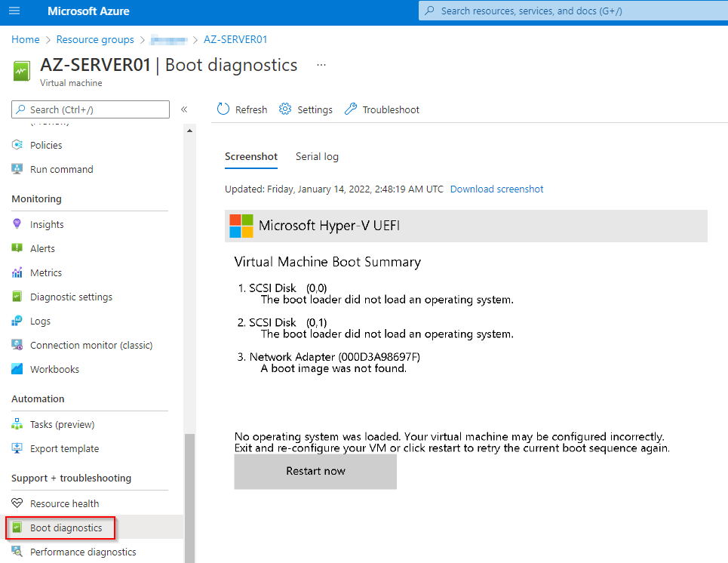
Task: Select the Alerts bell icon
Action: tap(17, 248)
